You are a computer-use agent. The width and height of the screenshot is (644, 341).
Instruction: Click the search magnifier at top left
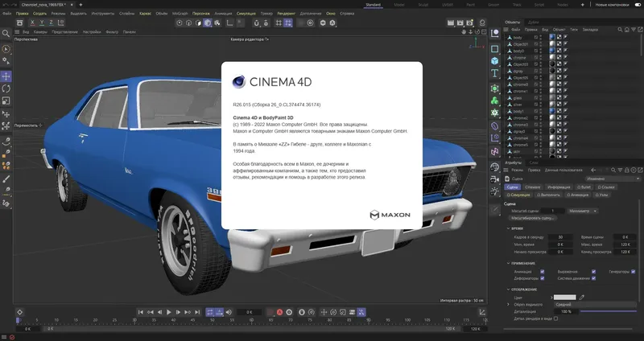click(6, 33)
